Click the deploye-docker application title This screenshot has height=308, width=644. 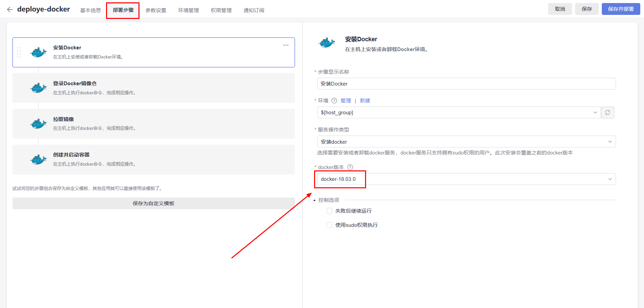[44, 9]
